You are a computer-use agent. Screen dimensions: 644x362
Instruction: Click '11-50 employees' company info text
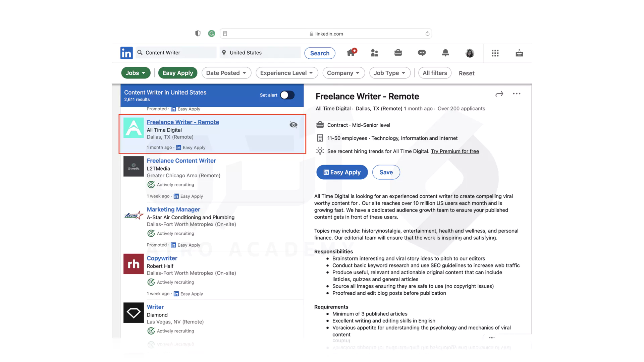point(347,138)
